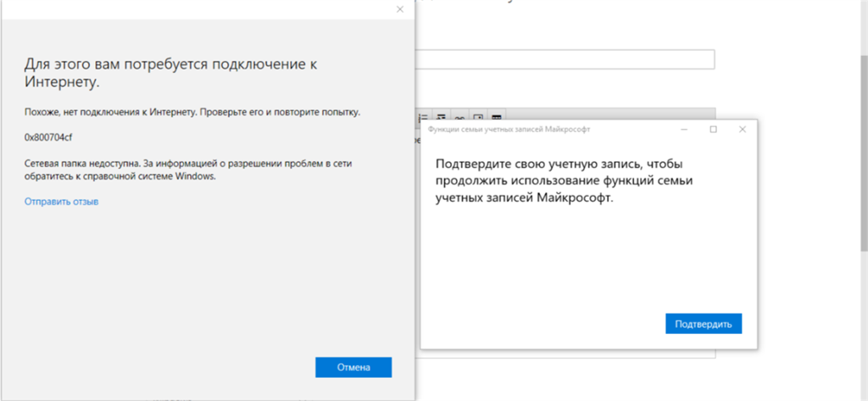
Task: Maximize the Функции семьи учетных записей window
Action: 713,129
